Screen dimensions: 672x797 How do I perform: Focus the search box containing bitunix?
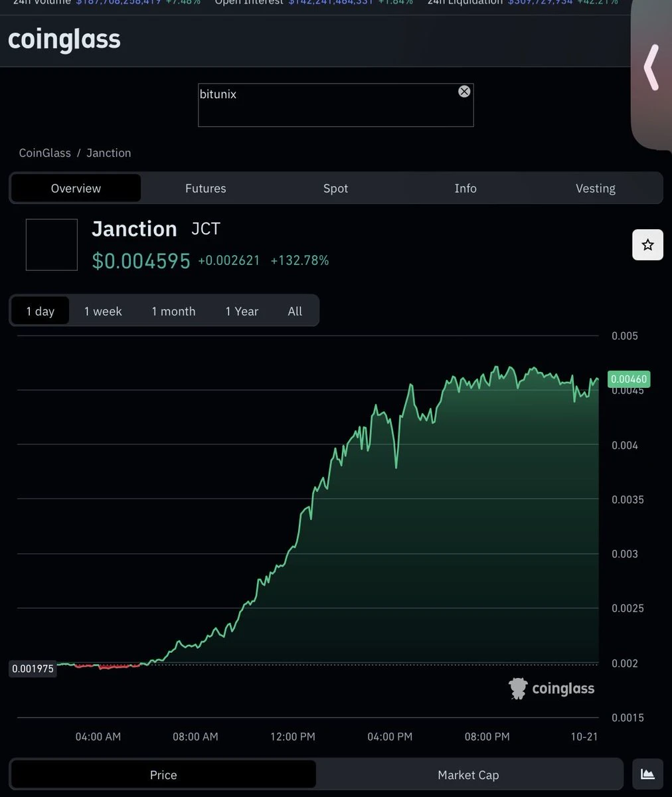tap(335, 105)
